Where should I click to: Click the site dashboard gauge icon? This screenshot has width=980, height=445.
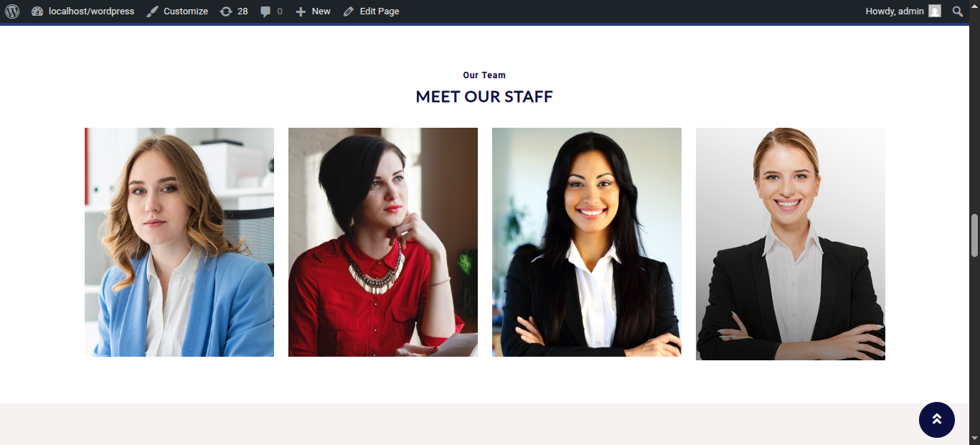(x=37, y=11)
